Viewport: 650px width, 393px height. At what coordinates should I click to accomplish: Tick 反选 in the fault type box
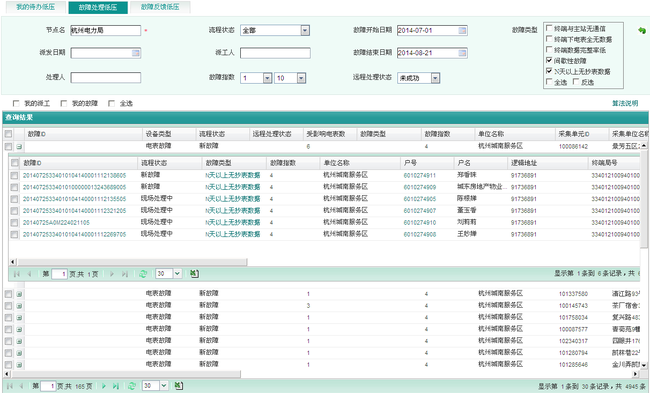tap(576, 82)
